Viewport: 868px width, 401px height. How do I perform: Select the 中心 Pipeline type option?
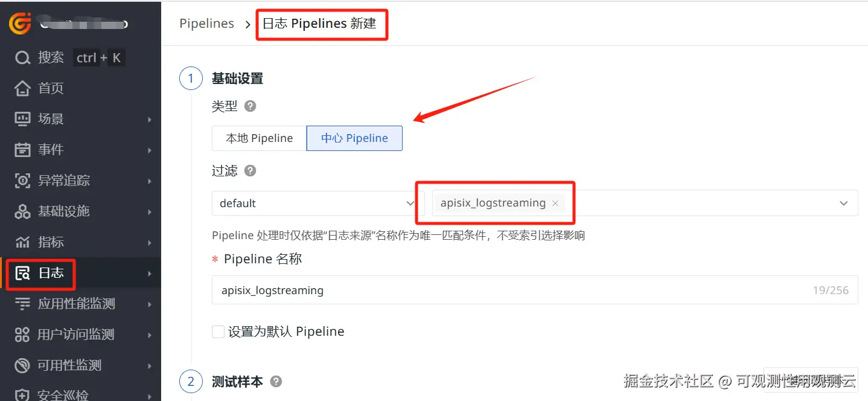(354, 138)
